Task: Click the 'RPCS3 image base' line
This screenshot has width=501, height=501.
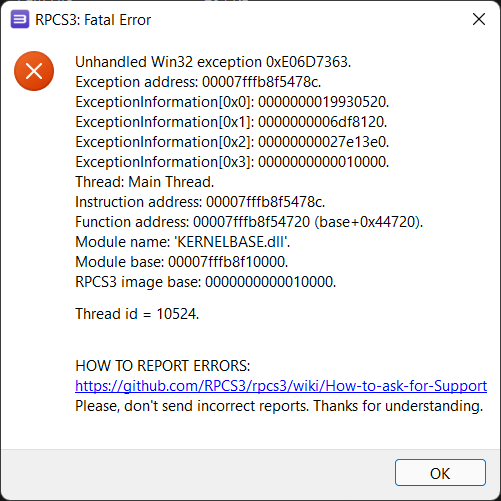Action: (206, 282)
